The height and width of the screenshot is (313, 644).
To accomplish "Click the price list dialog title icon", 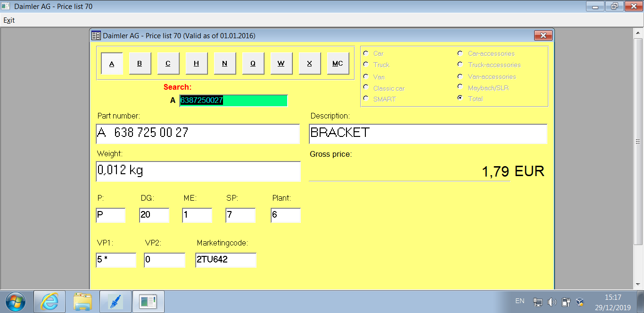I will pyautogui.click(x=96, y=35).
